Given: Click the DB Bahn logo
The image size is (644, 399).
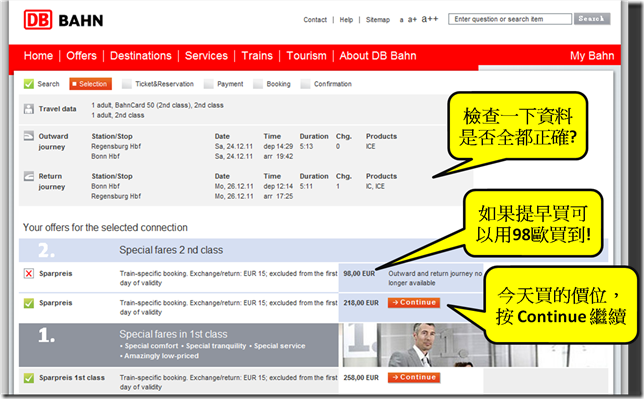Looking at the screenshot, I should coord(64,20).
